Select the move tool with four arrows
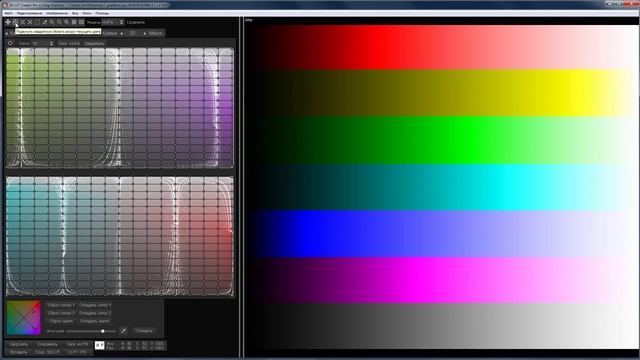The image size is (640, 360). coord(8,22)
